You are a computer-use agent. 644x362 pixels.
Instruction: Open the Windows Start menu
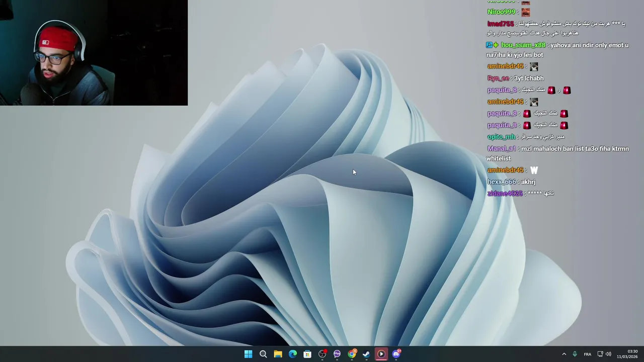coord(248,354)
